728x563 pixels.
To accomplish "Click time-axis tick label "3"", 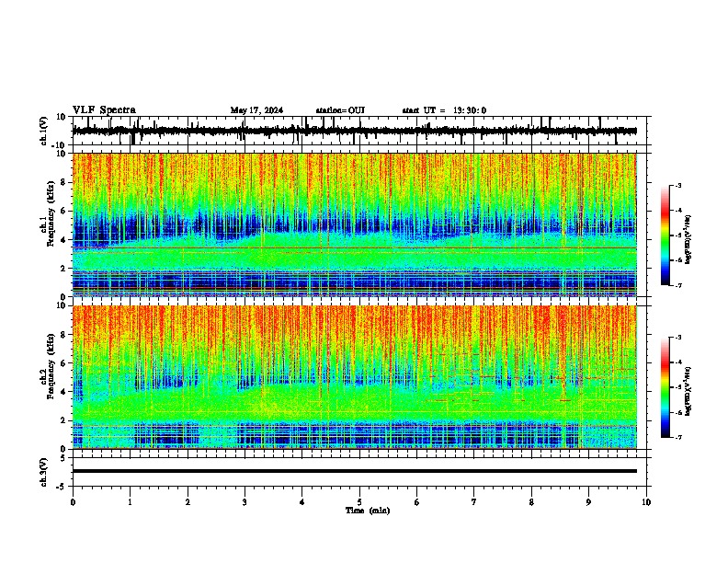I will pyautogui.click(x=245, y=502).
